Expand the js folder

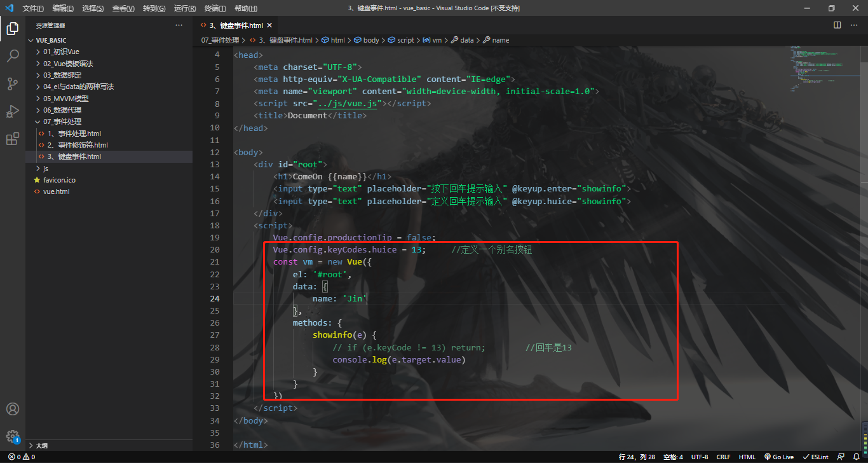[x=109, y=169]
